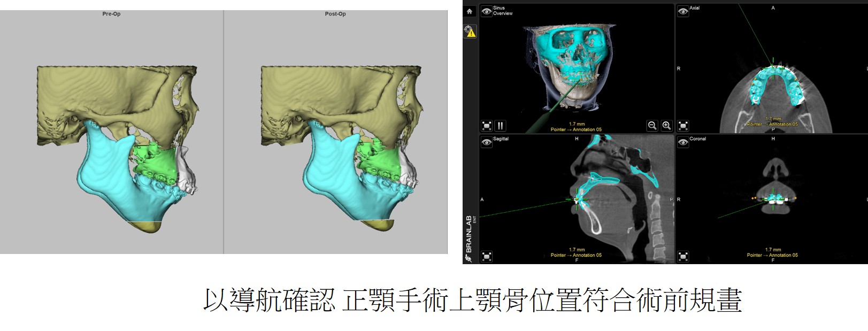Click the "Sinus Overview" view label
The image size is (868, 331).
pyautogui.click(x=503, y=11)
